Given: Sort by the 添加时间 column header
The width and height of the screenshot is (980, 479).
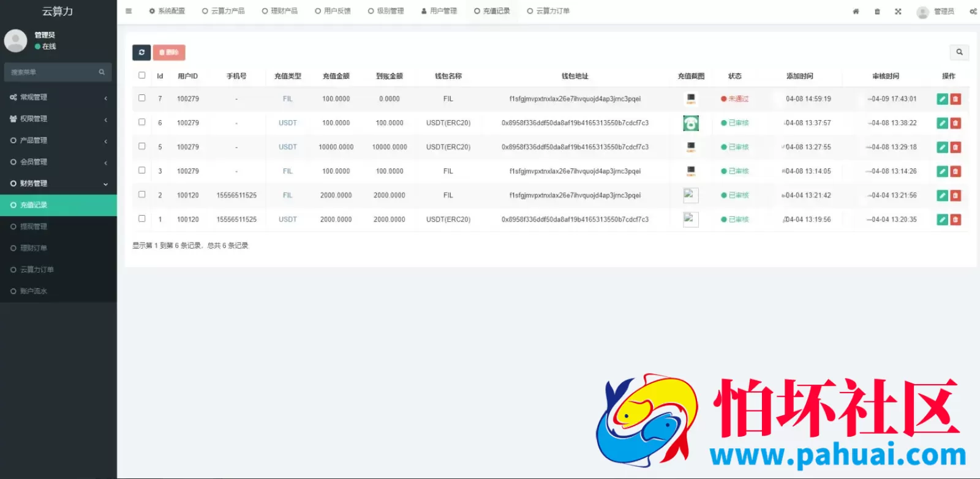Looking at the screenshot, I should (x=800, y=76).
